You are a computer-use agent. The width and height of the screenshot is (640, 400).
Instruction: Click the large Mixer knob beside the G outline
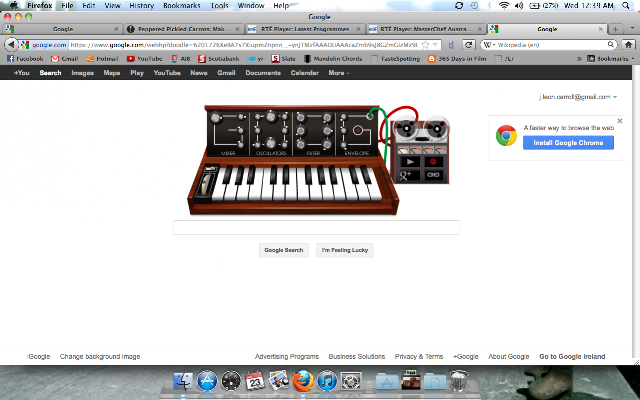tap(216, 118)
